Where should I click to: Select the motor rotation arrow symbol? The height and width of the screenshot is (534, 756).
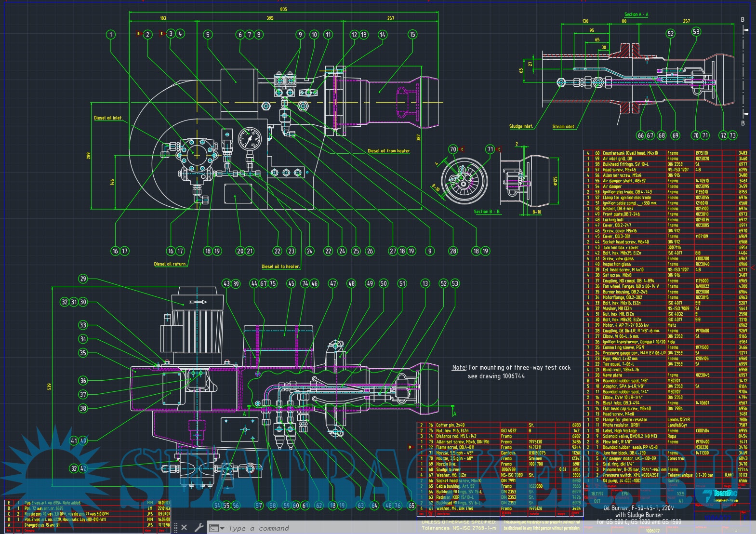(199, 302)
